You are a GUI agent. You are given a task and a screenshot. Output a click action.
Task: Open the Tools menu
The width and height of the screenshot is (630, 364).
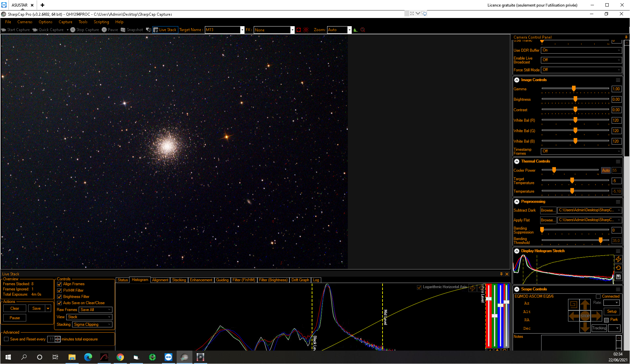click(83, 22)
